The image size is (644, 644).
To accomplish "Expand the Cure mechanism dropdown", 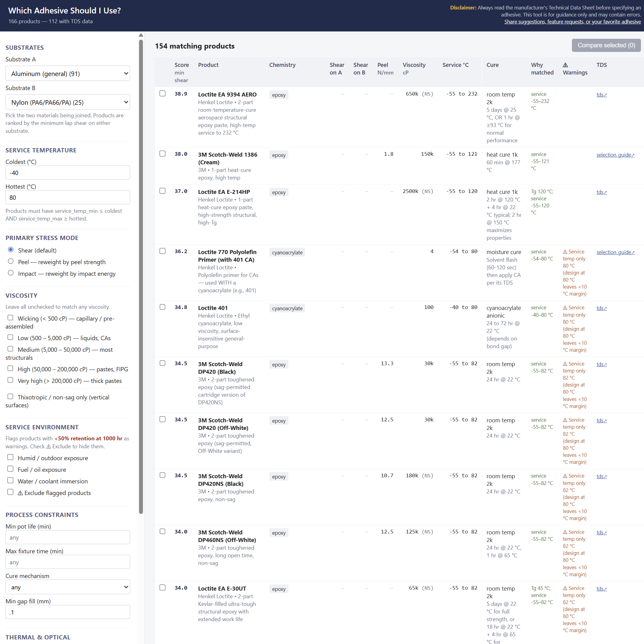I will tap(68, 587).
